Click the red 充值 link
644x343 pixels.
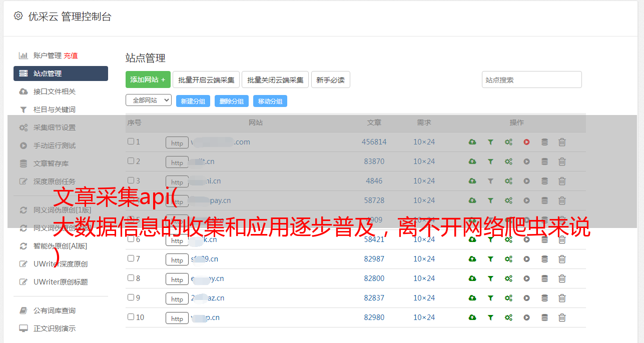(71, 55)
